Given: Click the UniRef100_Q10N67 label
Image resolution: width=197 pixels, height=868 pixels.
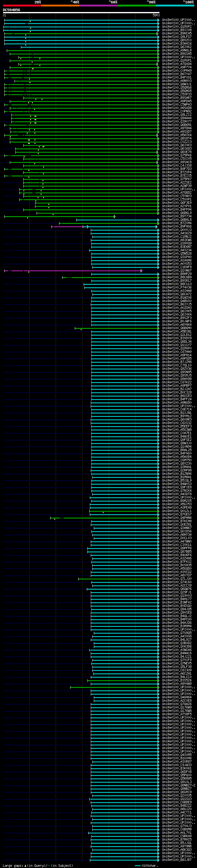Looking at the screenshot, I should click(x=176, y=270).
